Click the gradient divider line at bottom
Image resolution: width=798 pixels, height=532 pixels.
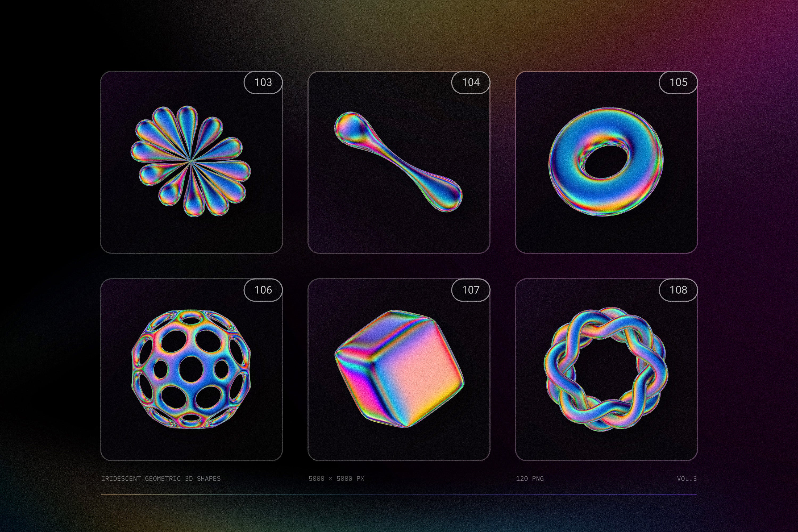[399, 495]
